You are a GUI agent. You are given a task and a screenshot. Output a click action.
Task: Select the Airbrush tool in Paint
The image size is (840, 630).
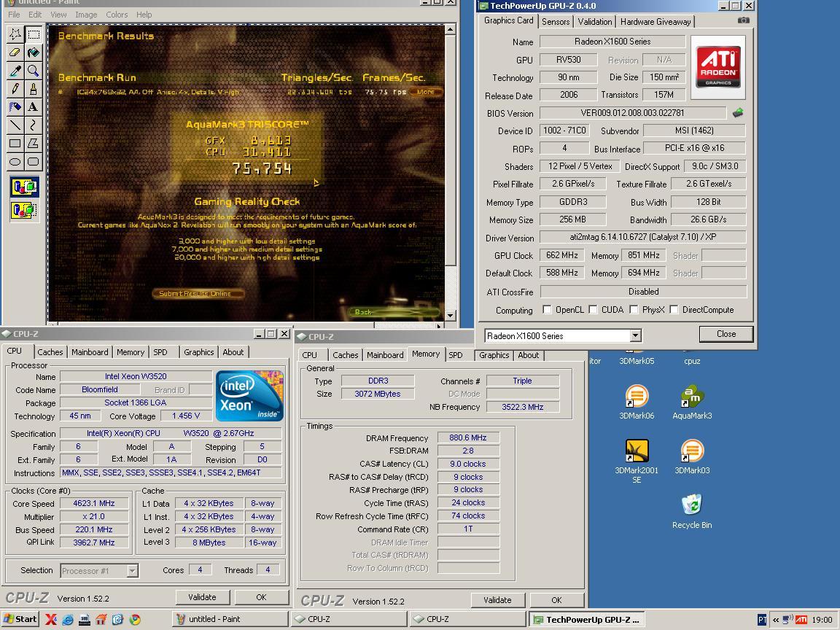pos(15,107)
